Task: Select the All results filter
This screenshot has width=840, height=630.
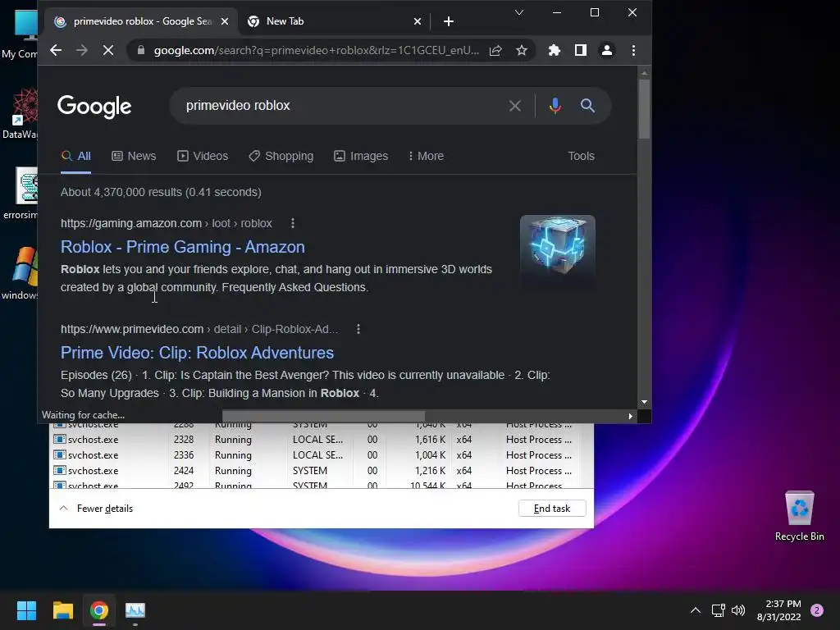Action: tap(75, 156)
